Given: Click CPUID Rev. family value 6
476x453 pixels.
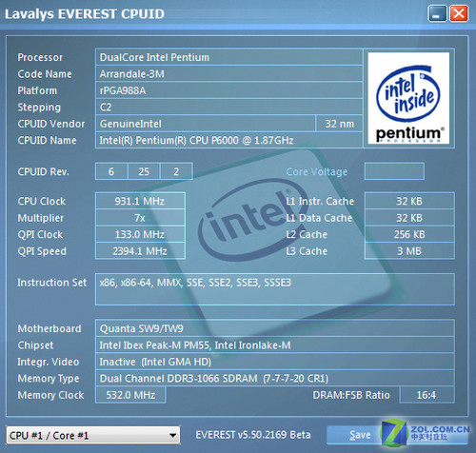Looking at the screenshot, I should (111, 171).
